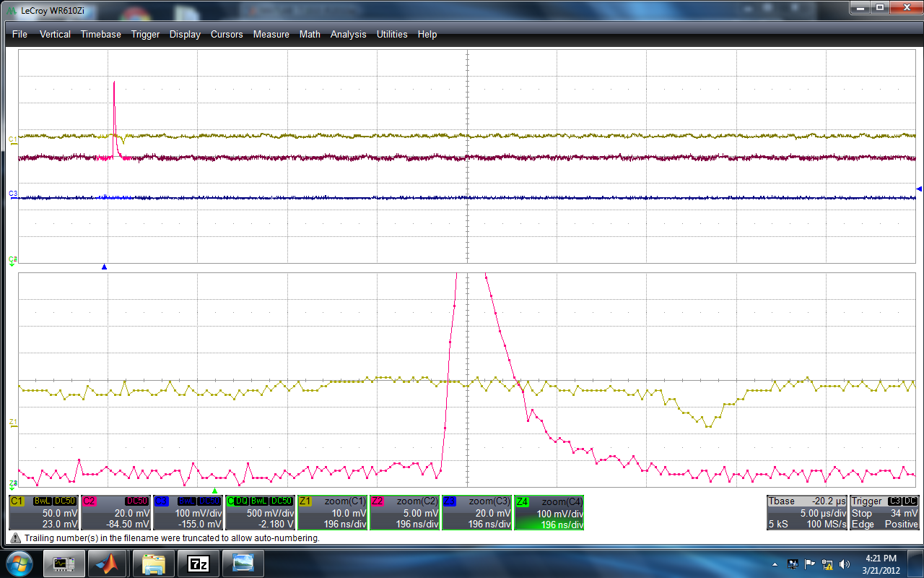The width and height of the screenshot is (924, 578).
Task: Click the C2 trace label at upper grid bottom
Action: point(12,259)
